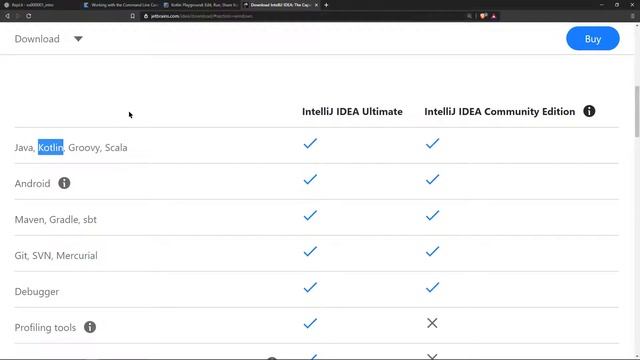This screenshot has width=640, height=360.
Task: Click the Profiling tools row label
Action: (45, 327)
